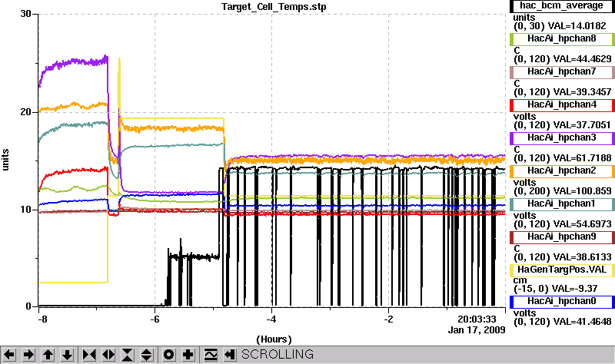Click the Jan 17, 2009 date label
This screenshot has height=364, width=615.
point(477,330)
